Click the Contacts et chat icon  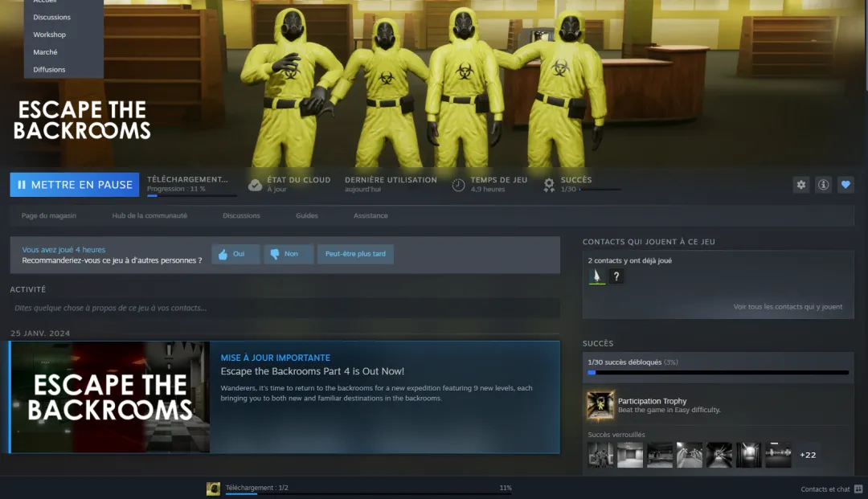coord(858,489)
